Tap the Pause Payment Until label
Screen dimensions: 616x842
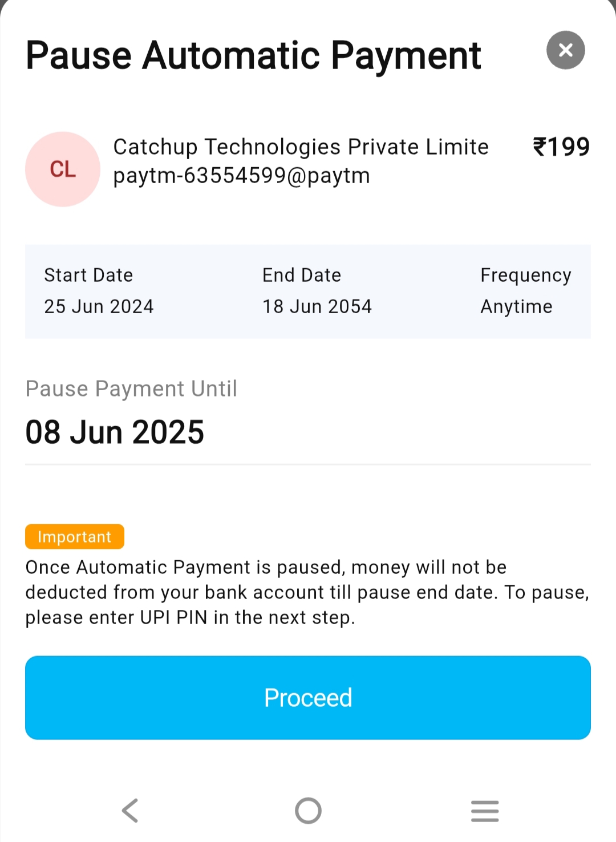131,389
